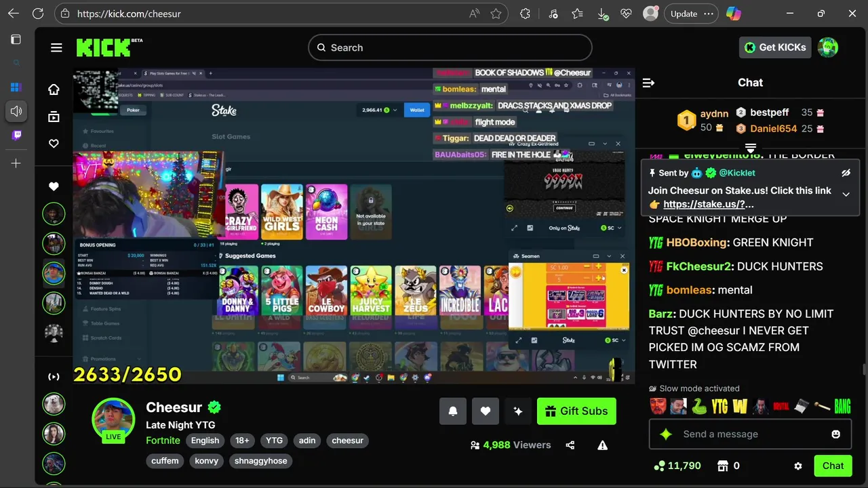Collapse the chat panel with arrow icon
This screenshot has height=488, width=868.
pos(648,83)
